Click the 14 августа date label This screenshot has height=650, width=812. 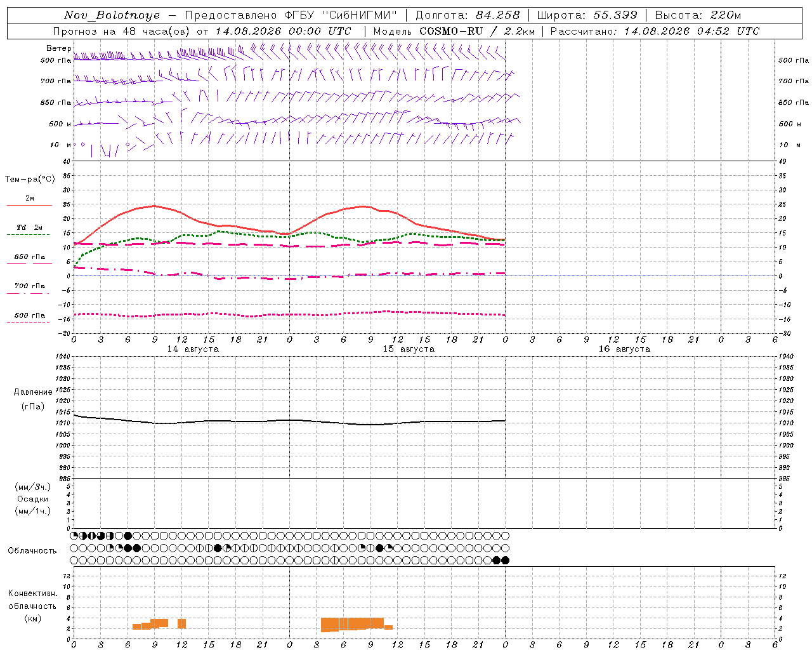pos(193,349)
